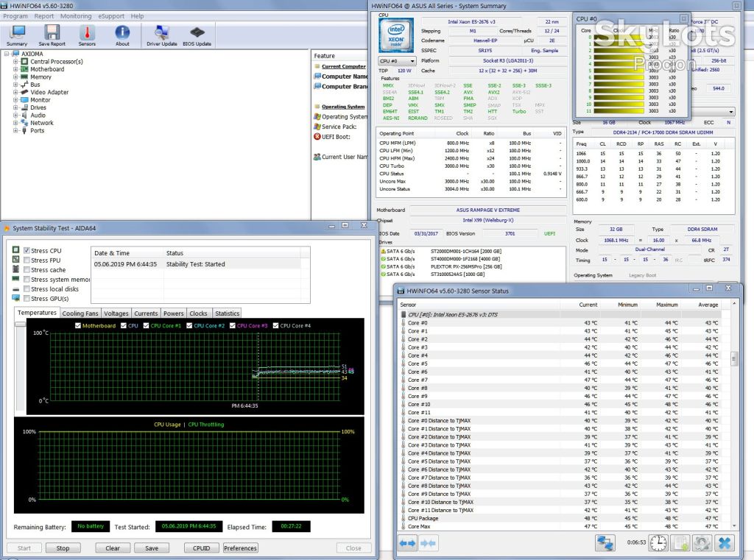The height and width of the screenshot is (560, 754).
Task: Open the Sensors thermometer icon
Action: pos(87,35)
